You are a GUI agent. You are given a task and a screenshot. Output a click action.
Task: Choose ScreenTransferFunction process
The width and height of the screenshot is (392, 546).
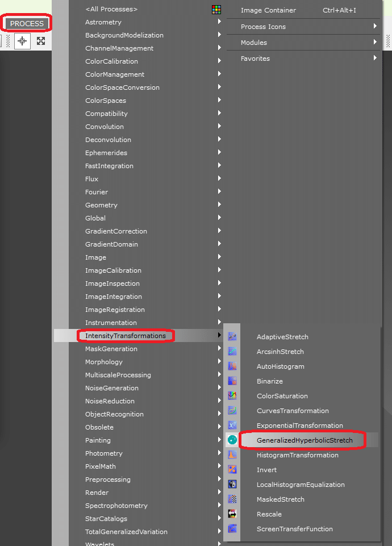pos(295,529)
